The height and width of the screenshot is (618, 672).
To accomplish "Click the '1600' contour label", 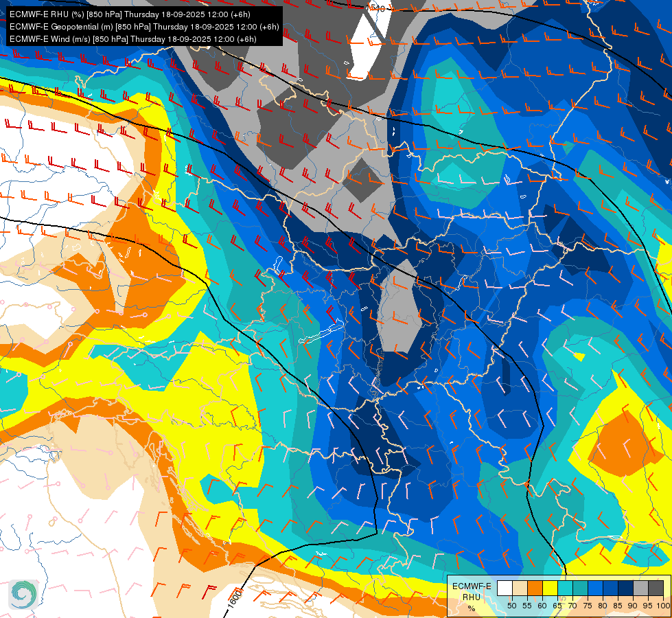I will click(235, 598).
